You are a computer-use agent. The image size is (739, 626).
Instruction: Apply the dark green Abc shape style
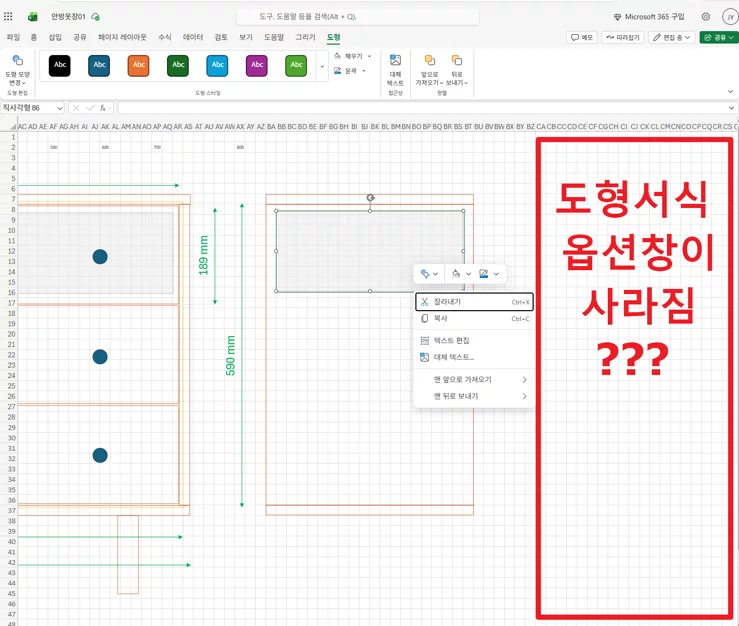(178, 65)
